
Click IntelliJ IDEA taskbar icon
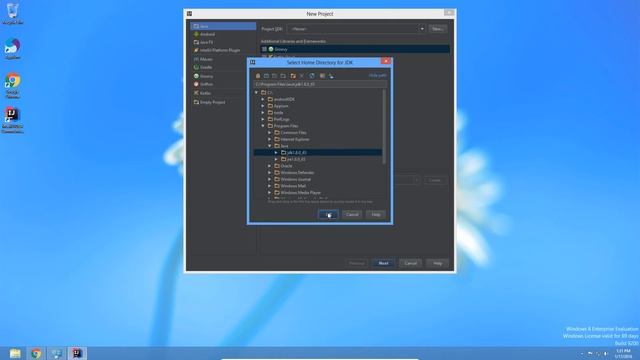tap(77, 353)
